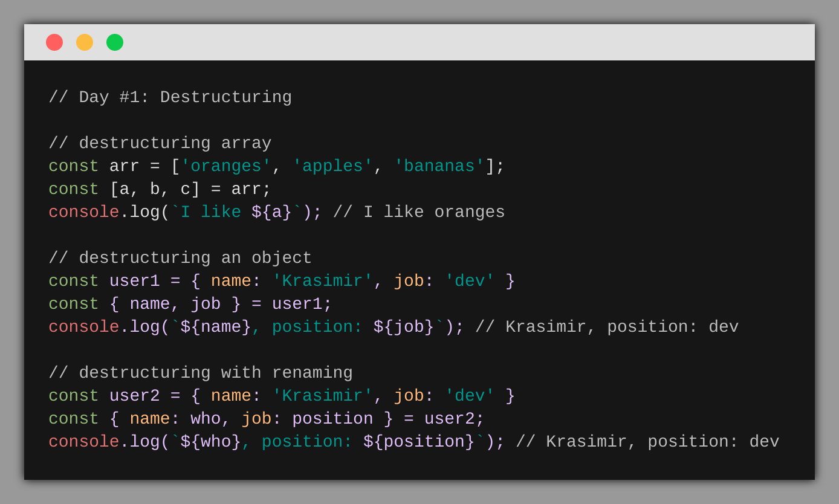The image size is (839, 504).
Task: Click the string 'bananas' in the array
Action: point(438,166)
